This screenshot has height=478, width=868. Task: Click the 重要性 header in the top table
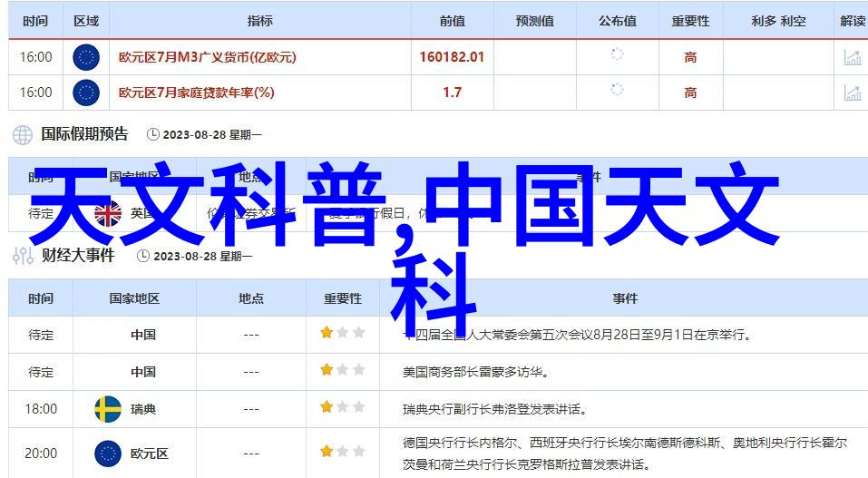click(x=690, y=21)
